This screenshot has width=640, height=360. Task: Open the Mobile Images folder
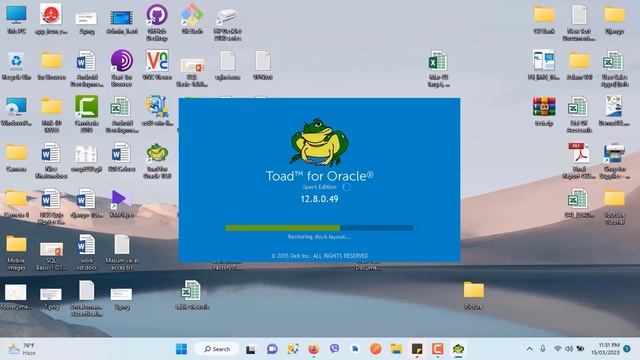point(16,252)
